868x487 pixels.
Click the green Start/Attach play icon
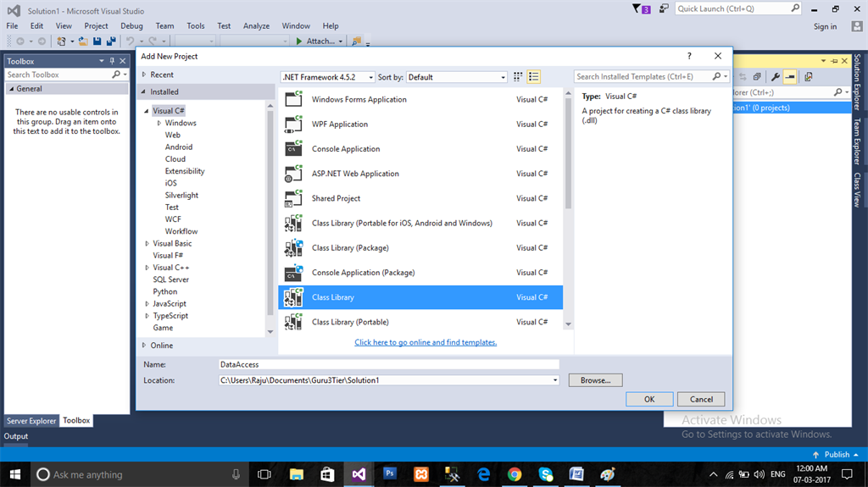tap(299, 41)
